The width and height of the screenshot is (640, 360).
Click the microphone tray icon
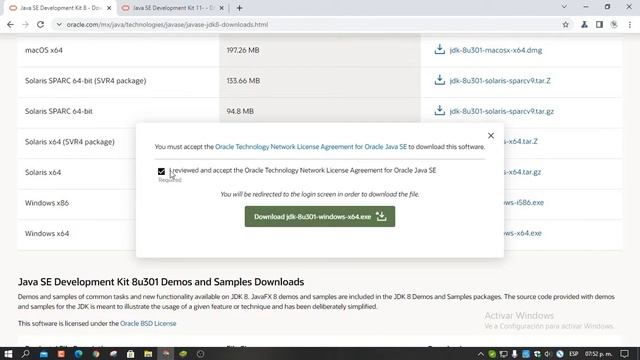click(514, 354)
